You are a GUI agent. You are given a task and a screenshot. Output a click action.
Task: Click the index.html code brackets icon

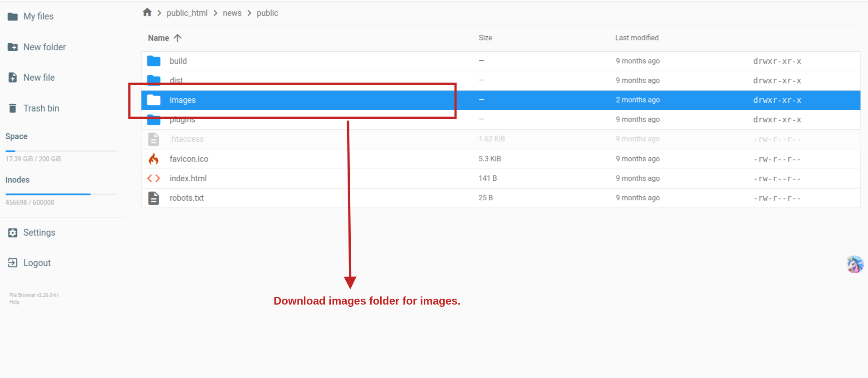coord(154,179)
